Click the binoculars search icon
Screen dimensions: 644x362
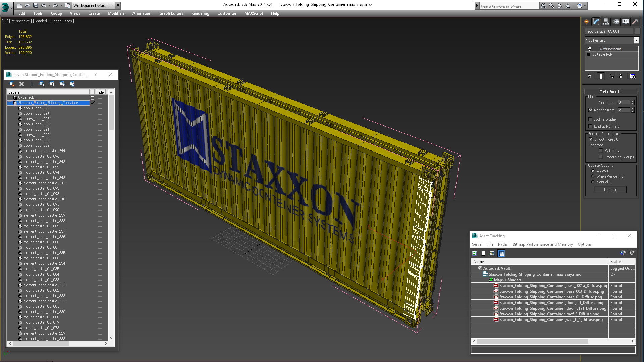click(543, 6)
